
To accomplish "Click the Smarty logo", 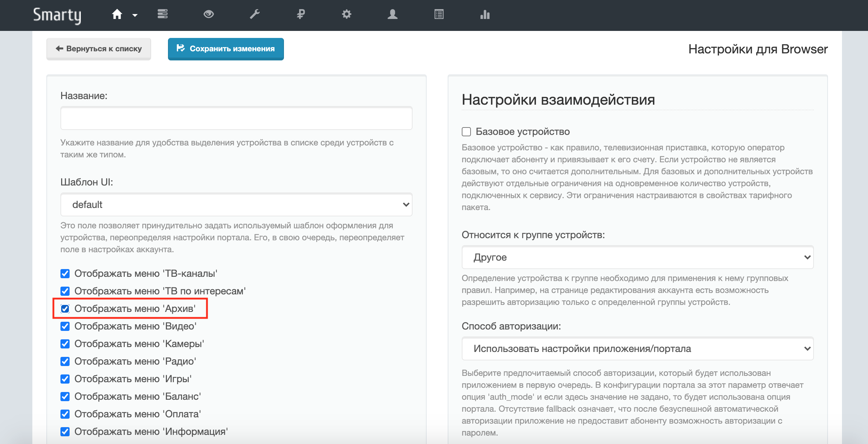I will (57, 15).
